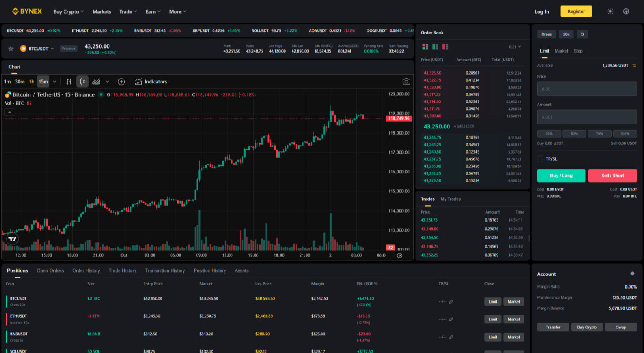Open Account panel settings gear
Screen dimensions: 644x353
tap(633, 274)
